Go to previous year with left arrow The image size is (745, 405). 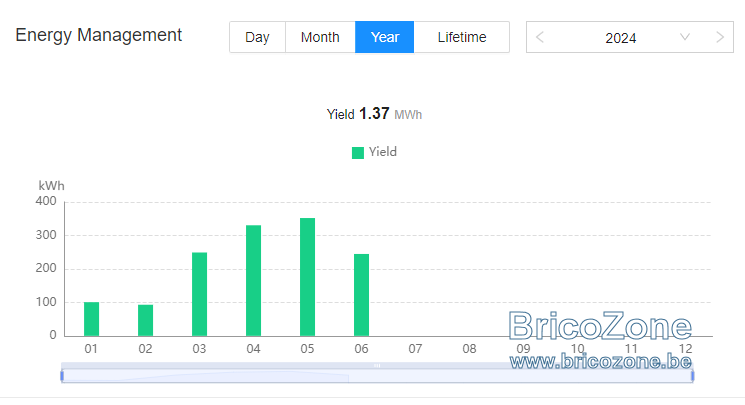tap(539, 37)
